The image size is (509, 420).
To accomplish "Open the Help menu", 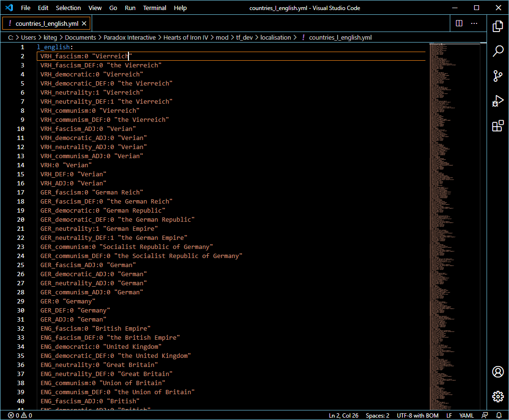I will tap(180, 8).
